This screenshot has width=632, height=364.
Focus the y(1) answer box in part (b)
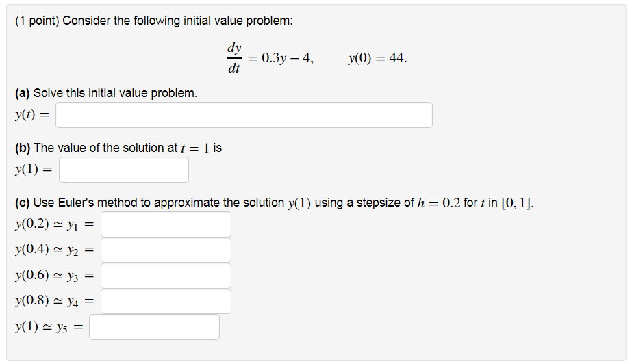click(124, 170)
